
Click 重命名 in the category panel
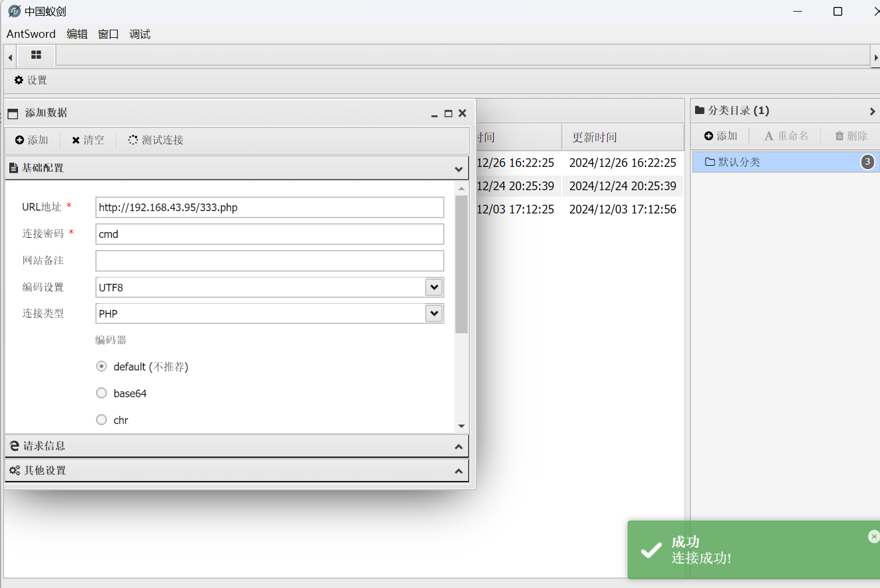(786, 136)
